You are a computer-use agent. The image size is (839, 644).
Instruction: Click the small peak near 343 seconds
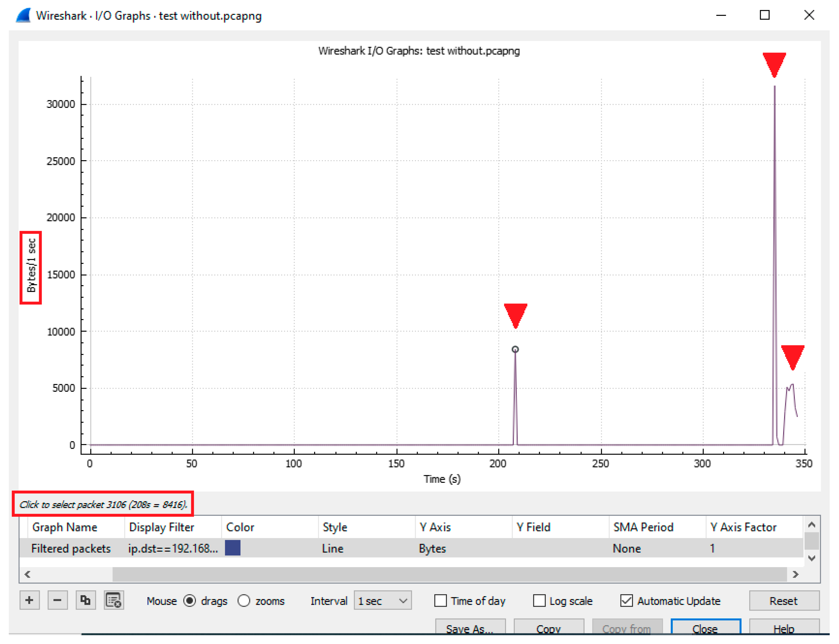click(792, 384)
